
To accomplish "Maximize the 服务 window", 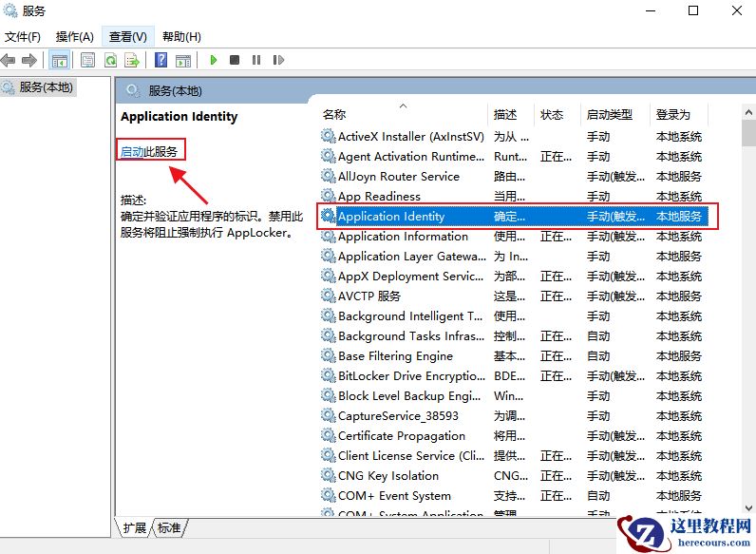I will [692, 10].
